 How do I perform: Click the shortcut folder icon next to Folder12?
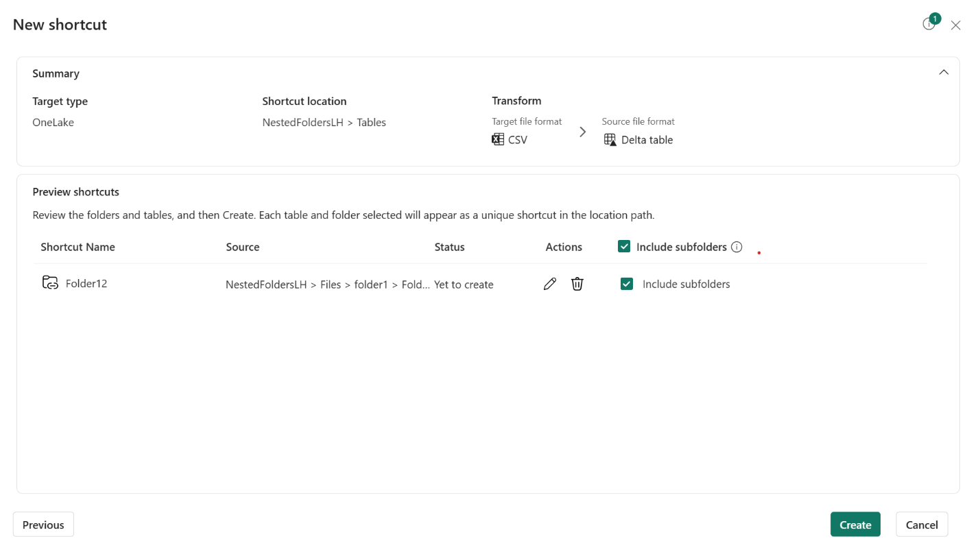[49, 282]
